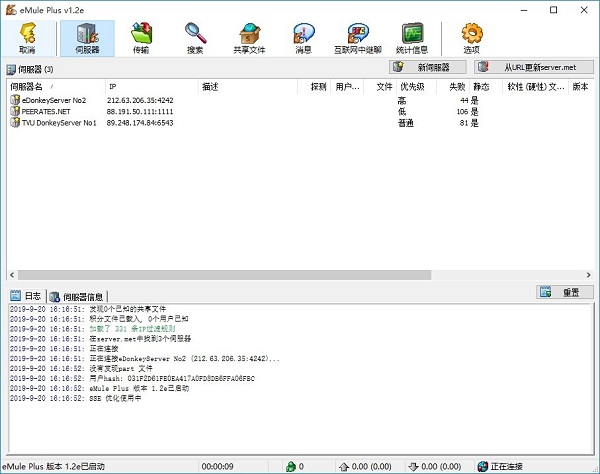Click the eMule Plus title bar icon
Image resolution: width=600 pixels, height=474 pixels.
[11, 10]
